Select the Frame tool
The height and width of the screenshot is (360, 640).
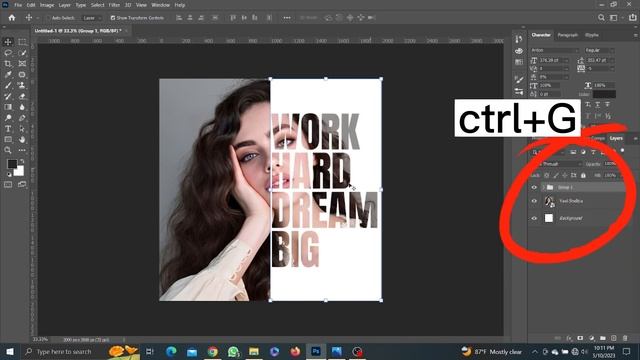coord(22,64)
